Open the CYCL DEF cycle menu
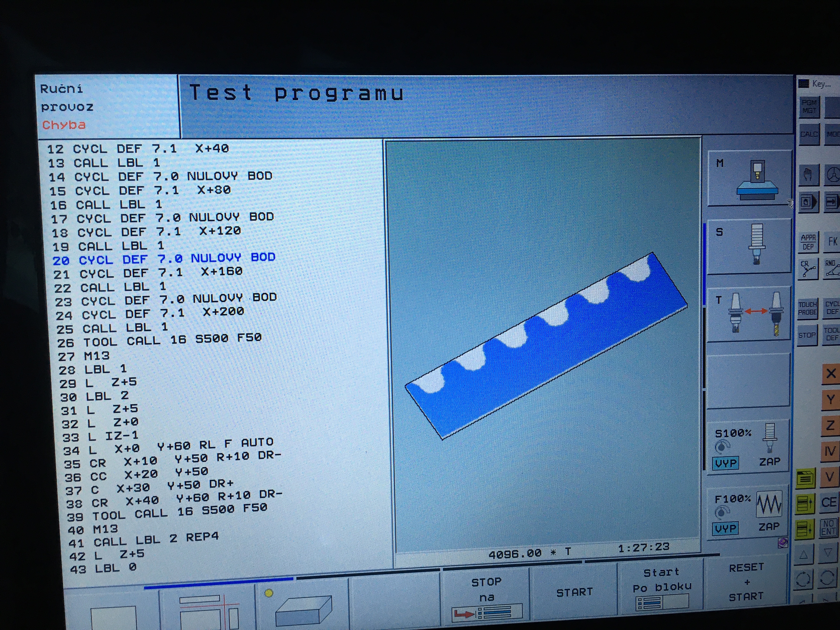The height and width of the screenshot is (630, 840). tap(832, 308)
